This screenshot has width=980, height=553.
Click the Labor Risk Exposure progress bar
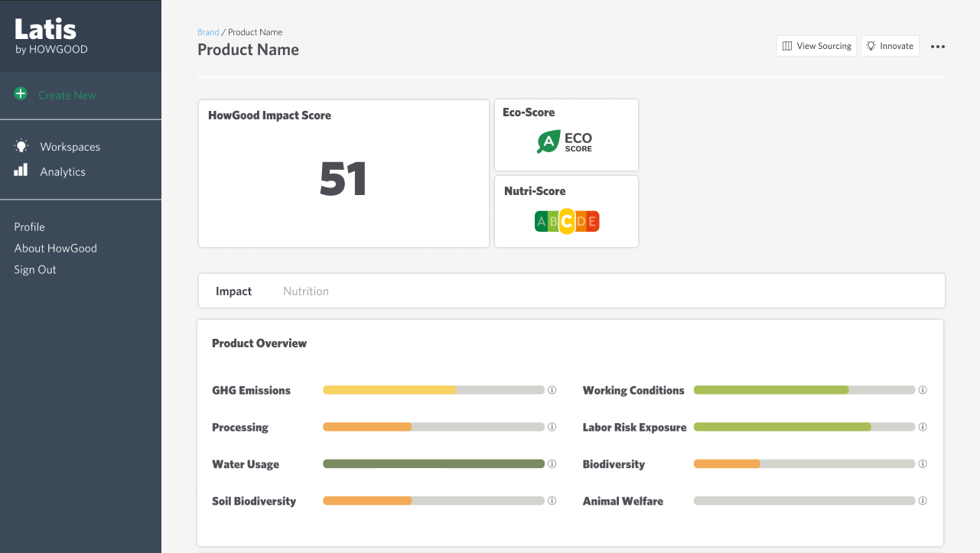click(804, 427)
